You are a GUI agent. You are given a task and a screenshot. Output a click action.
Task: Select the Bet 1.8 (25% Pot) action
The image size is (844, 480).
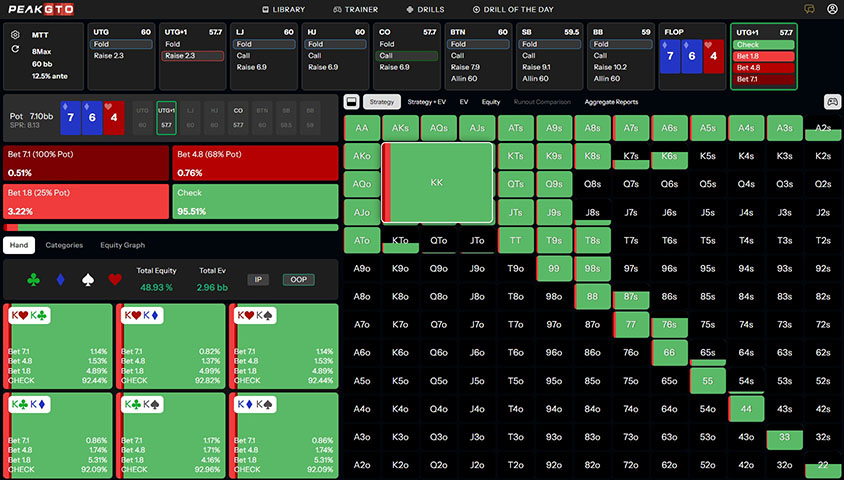[x=85, y=198]
